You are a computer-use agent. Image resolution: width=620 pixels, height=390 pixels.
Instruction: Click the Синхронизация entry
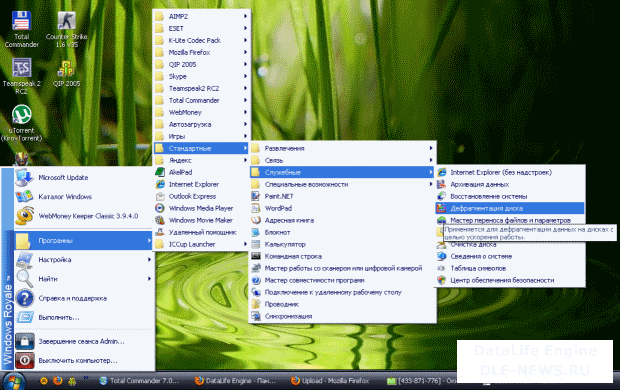[342, 316]
